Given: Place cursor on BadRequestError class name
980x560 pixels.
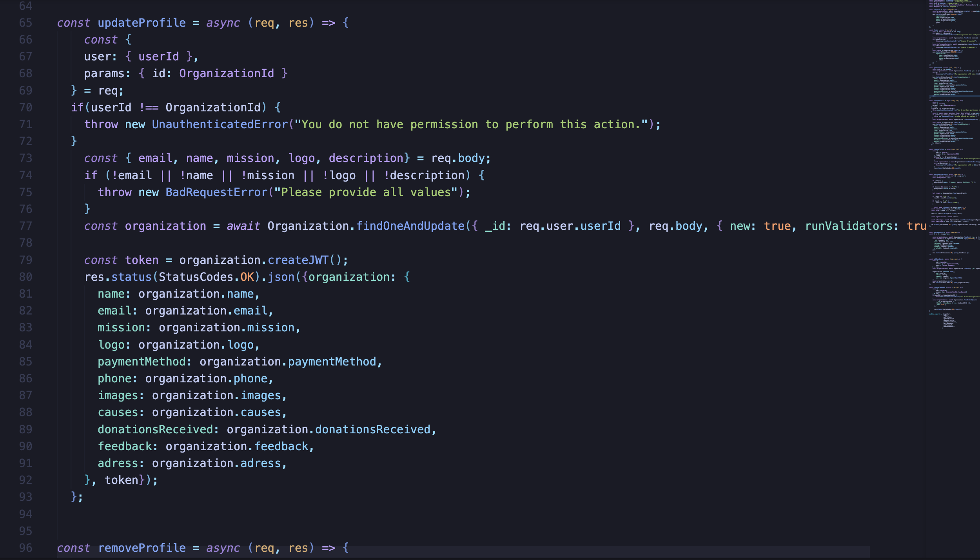Looking at the screenshot, I should (x=216, y=192).
